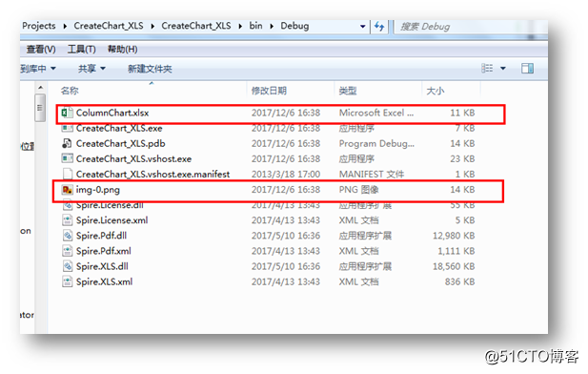Image resolution: width=588 pixels, height=374 pixels.
Task: Click the Excel icon of ColumnChart.xlsx
Action: pyautogui.click(x=67, y=113)
